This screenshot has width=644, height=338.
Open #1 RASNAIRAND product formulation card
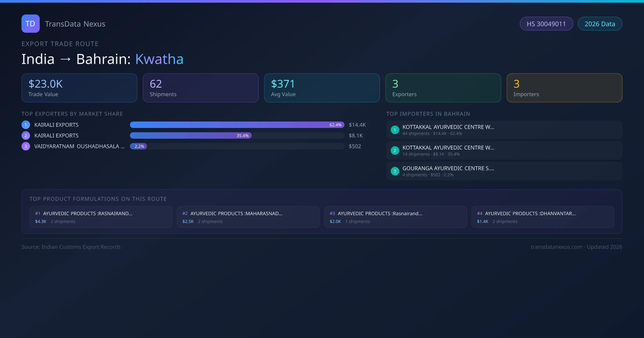[101, 217]
